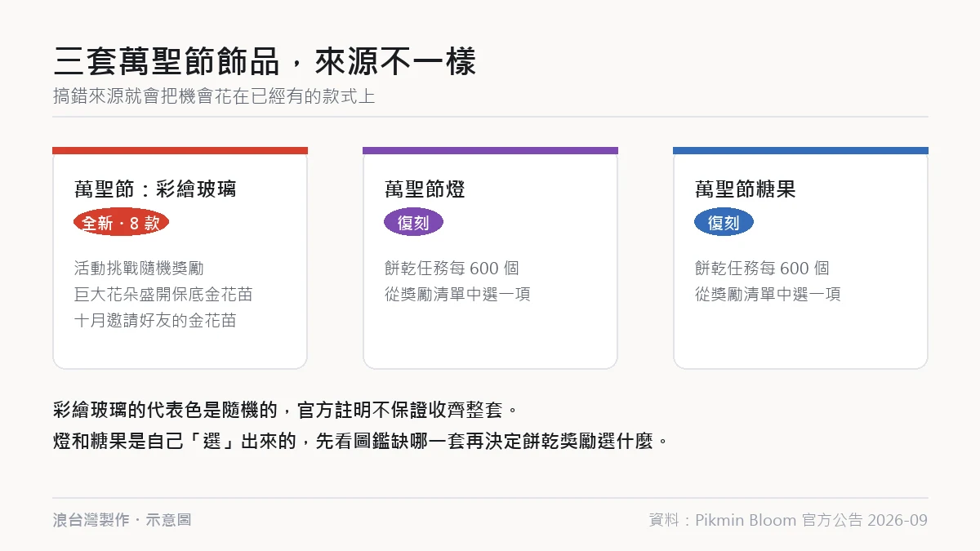This screenshot has height=551, width=980.
Task: Click the title 三套萬聖節飾品，來源不一樣
Action: click(265, 62)
